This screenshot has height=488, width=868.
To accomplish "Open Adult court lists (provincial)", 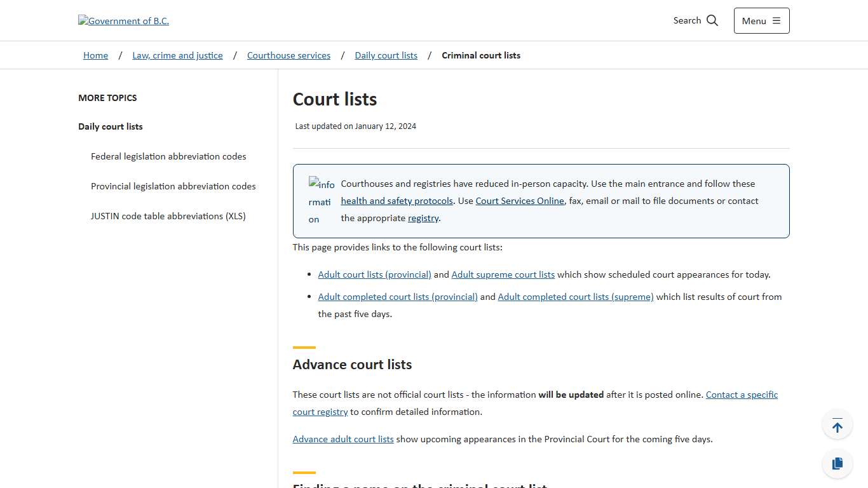I will (374, 274).
